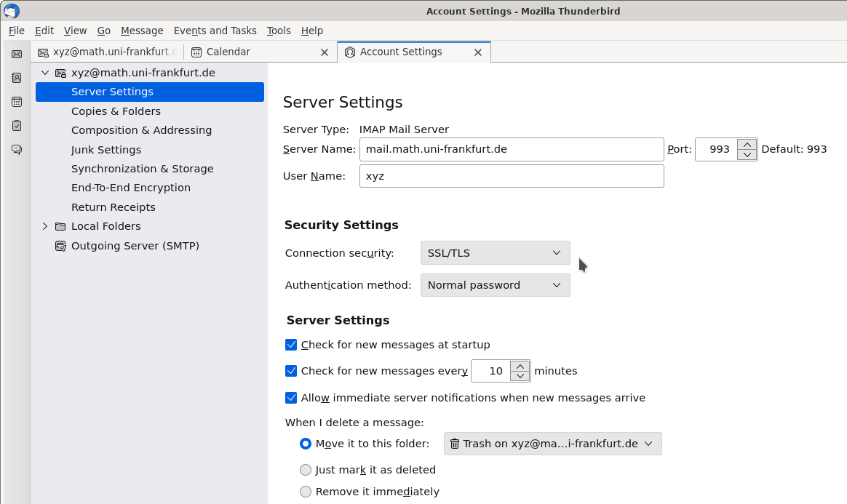Viewport: 847px width, 504px height.
Task: Open Calendar icon in side toolbar
Action: click(16, 102)
